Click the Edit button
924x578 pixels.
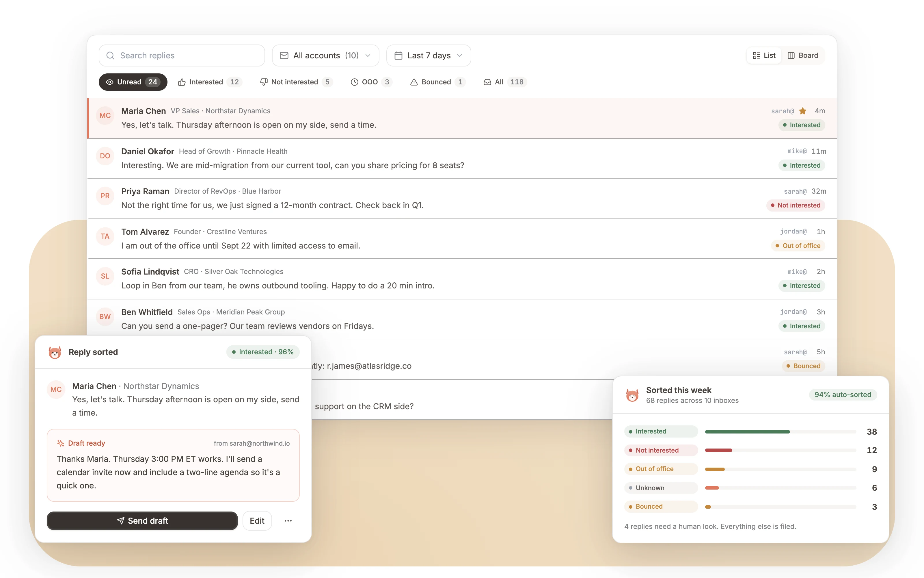(x=257, y=521)
